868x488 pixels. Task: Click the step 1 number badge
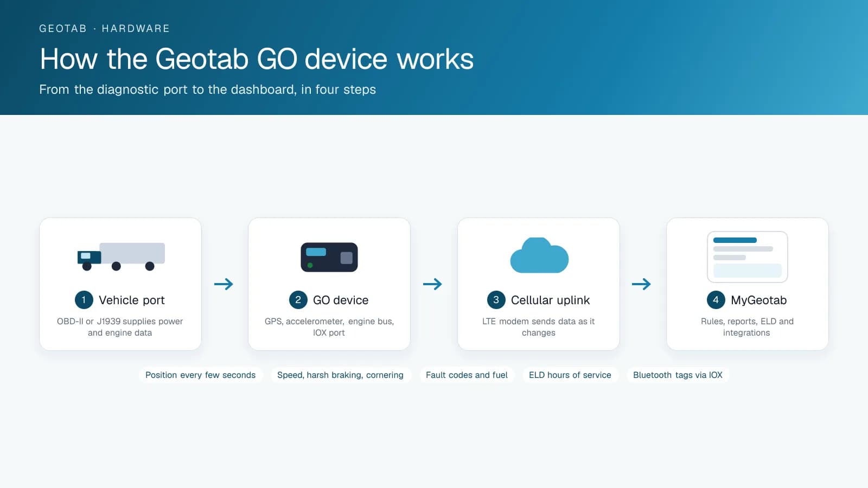[84, 300]
